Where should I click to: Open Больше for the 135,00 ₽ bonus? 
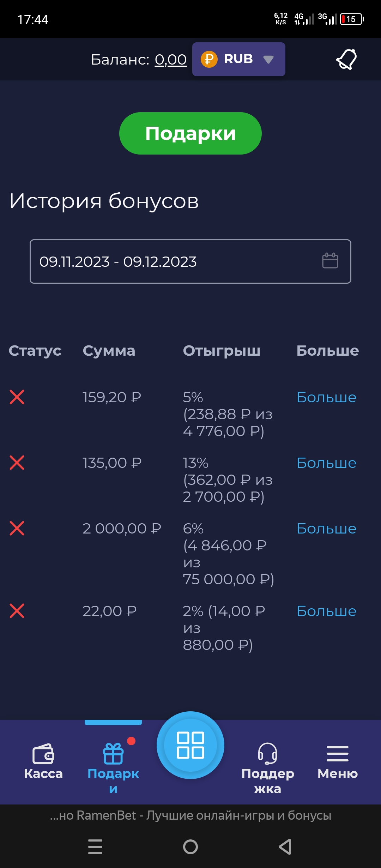pos(326,463)
